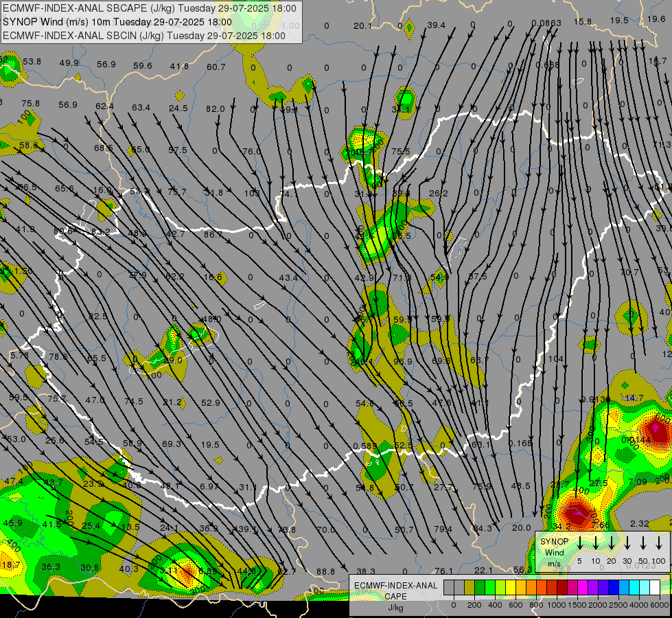672x618 pixels.
Task: Click the 2500 tick label in the CAPE legend
Action: (618, 605)
